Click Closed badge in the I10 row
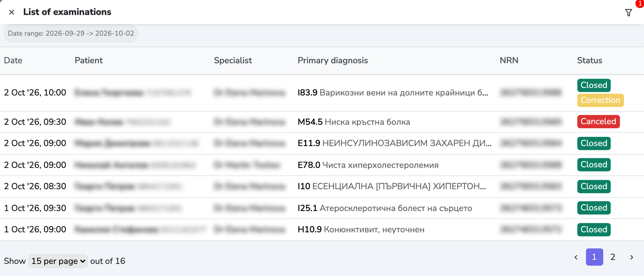The width and height of the screenshot is (644, 276). pos(594,186)
